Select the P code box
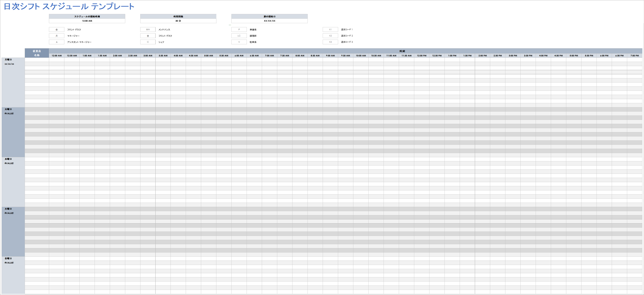This screenshot has width=644, height=295. point(239,30)
